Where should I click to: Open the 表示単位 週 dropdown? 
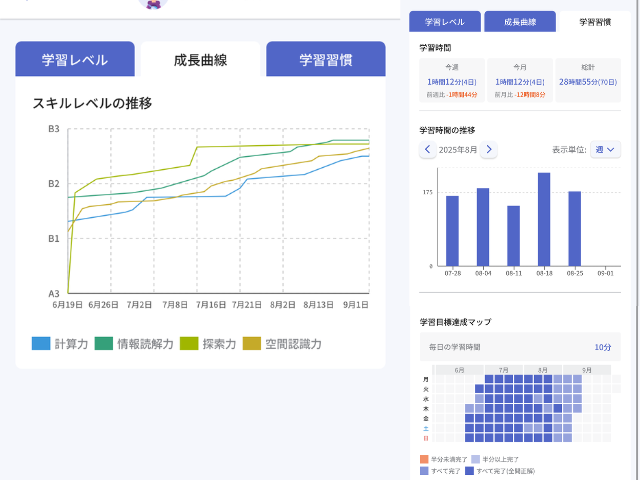605,149
